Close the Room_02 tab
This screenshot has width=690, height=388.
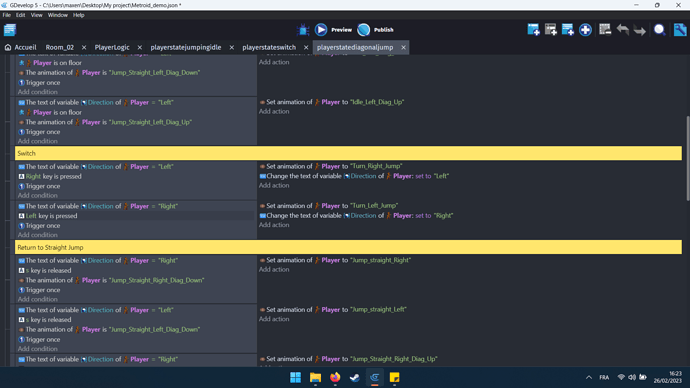pyautogui.click(x=84, y=47)
